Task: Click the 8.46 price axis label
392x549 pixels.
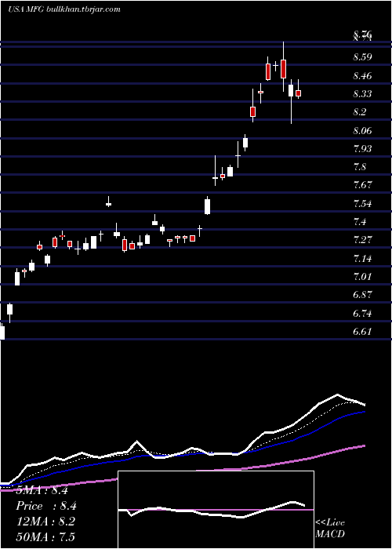Action: (362, 75)
